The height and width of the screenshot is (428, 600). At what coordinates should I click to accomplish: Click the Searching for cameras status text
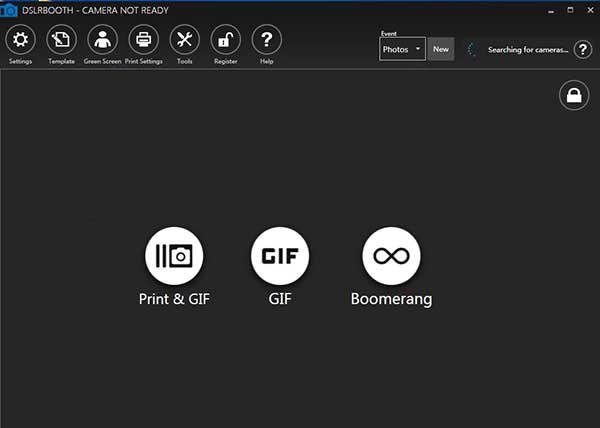tap(528, 50)
